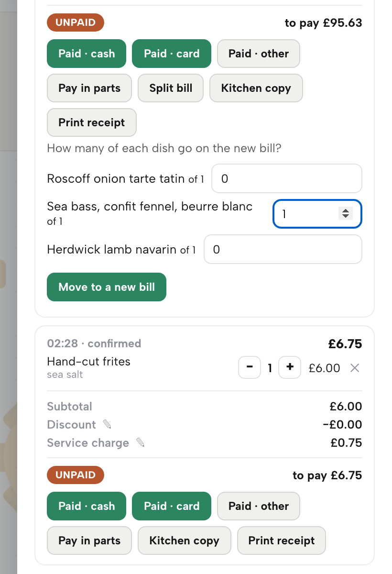Click the Split bill button
The height and width of the screenshot is (574, 392).
point(171,88)
